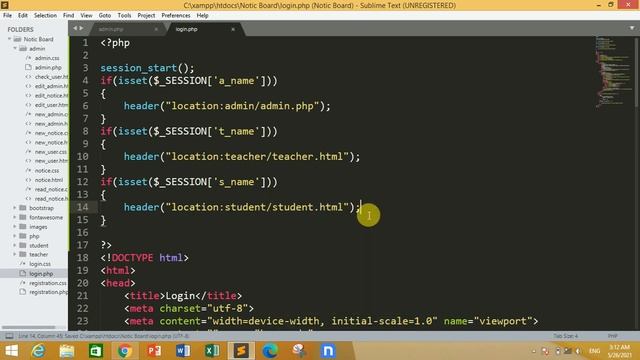The image size is (640, 360).
Task: Change the Tab Size setting in status bar
Action: pos(565,336)
